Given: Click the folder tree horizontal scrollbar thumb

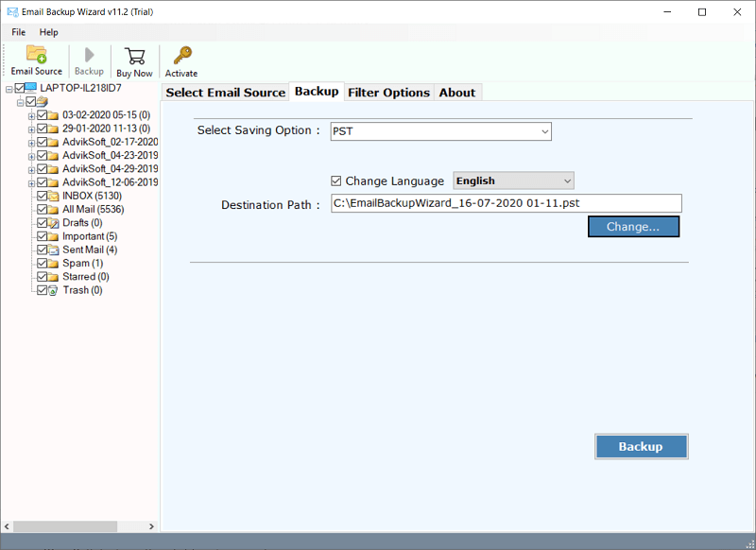Looking at the screenshot, I should [65, 526].
